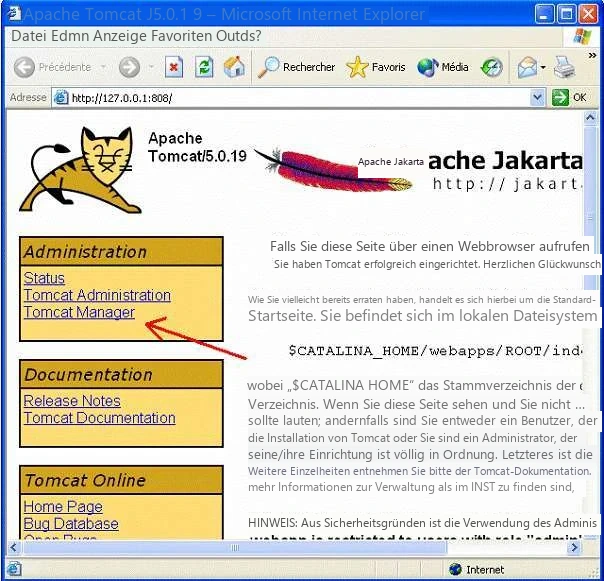Open the Forward button history dropdown arrow

click(x=151, y=67)
